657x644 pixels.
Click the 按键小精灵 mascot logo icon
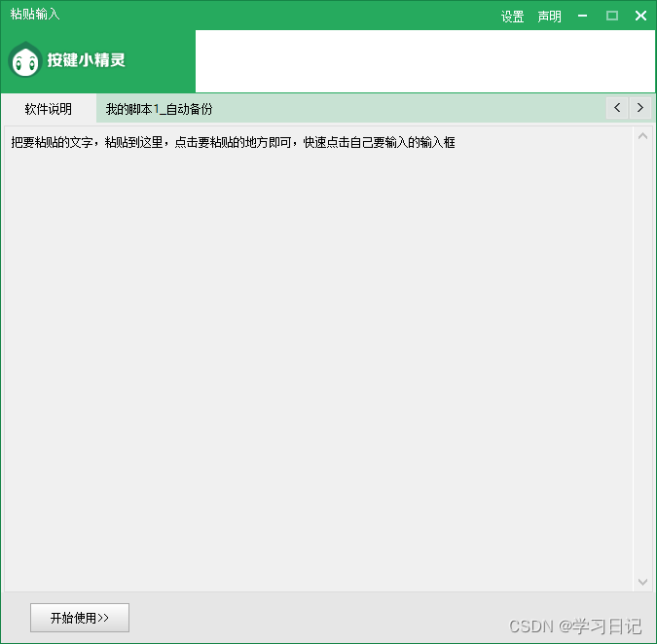[x=25, y=59]
